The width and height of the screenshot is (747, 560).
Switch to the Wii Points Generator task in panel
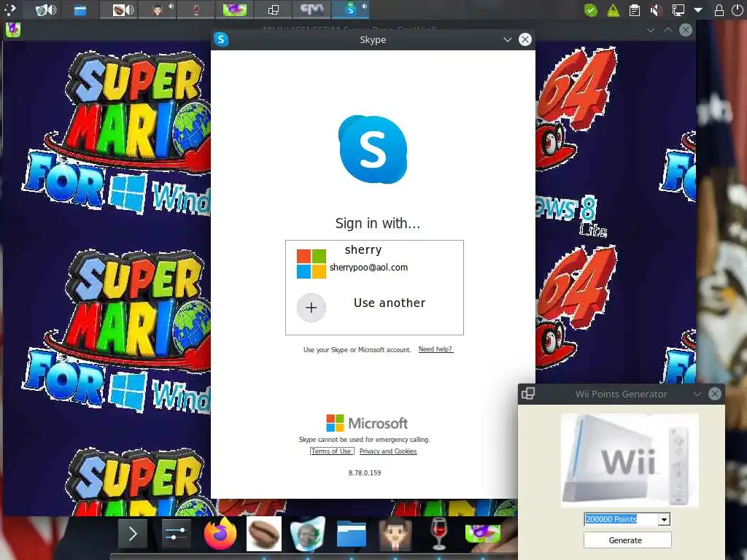pos(274,9)
